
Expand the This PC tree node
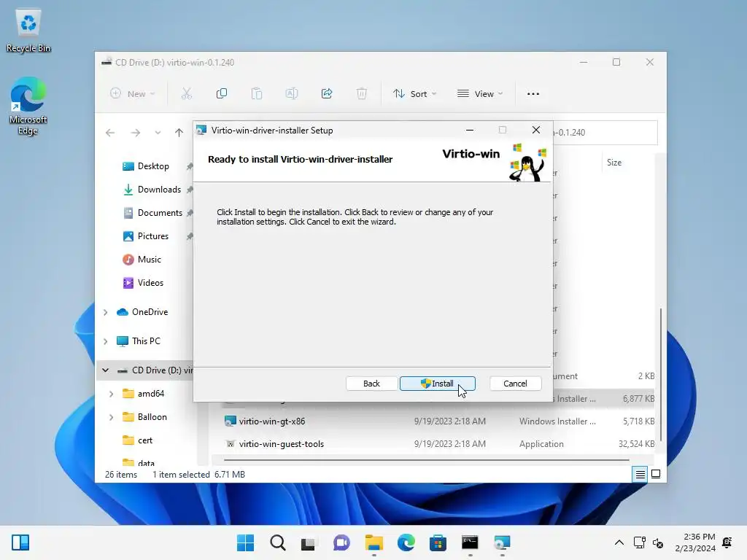[x=105, y=341]
